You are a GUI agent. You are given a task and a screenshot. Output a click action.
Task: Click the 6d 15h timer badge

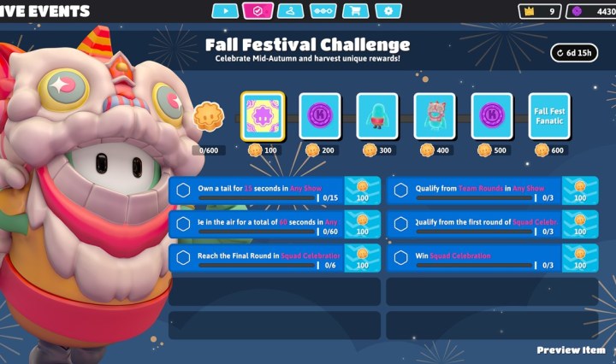(x=574, y=53)
